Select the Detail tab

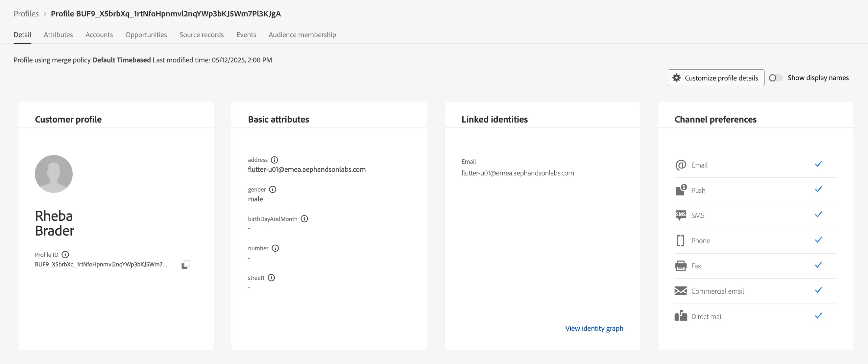click(x=22, y=35)
